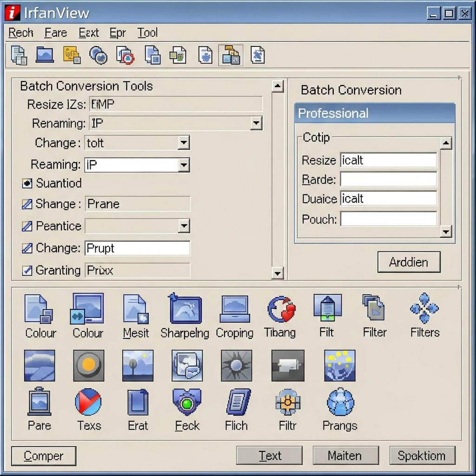Click the last toolbar page icon

pyautogui.click(x=258, y=55)
